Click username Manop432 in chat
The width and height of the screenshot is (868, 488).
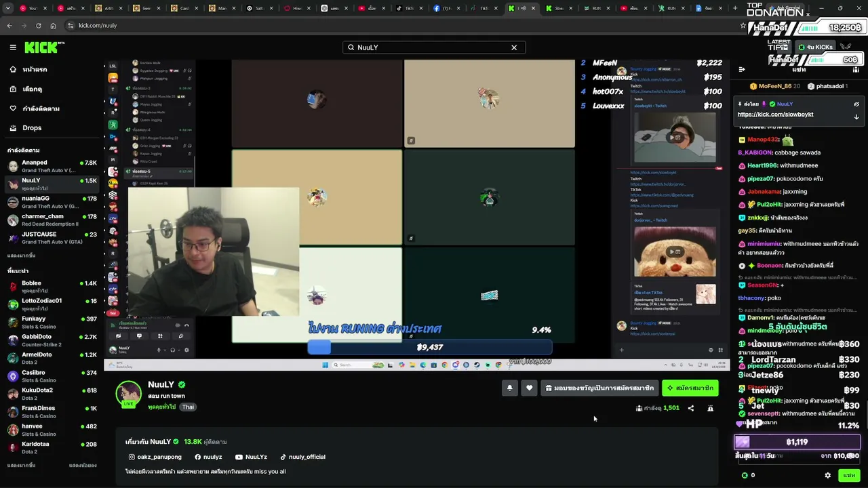762,140
